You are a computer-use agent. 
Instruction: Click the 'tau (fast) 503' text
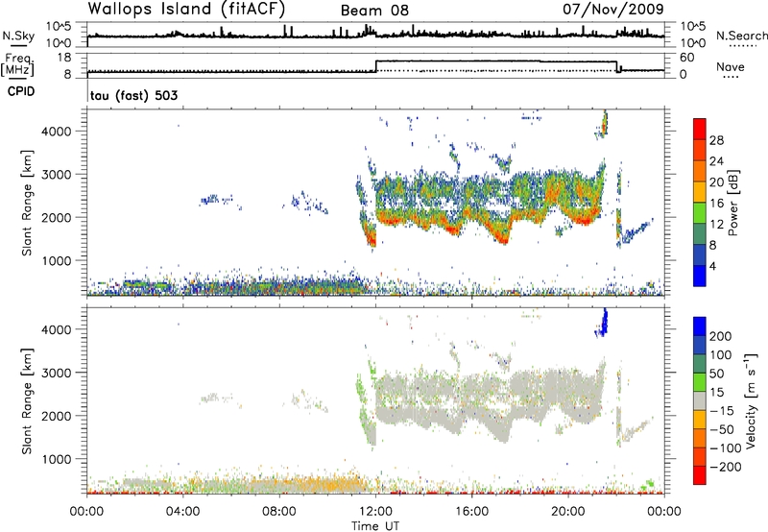coord(133,95)
